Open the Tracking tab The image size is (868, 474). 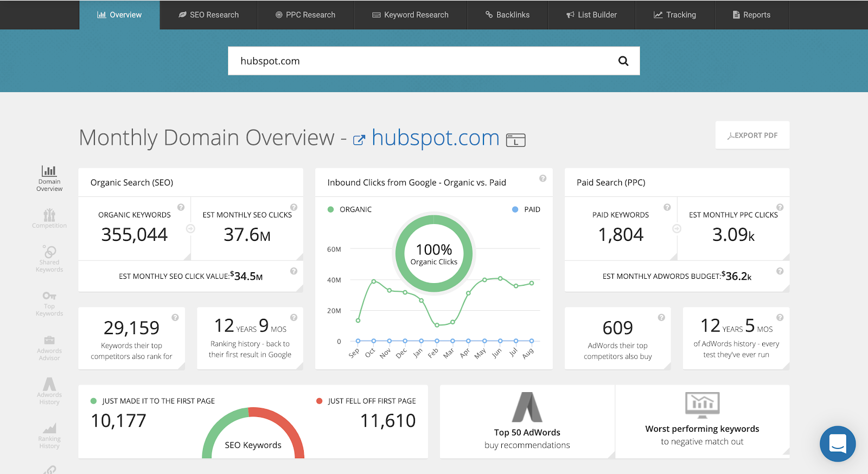(x=675, y=15)
